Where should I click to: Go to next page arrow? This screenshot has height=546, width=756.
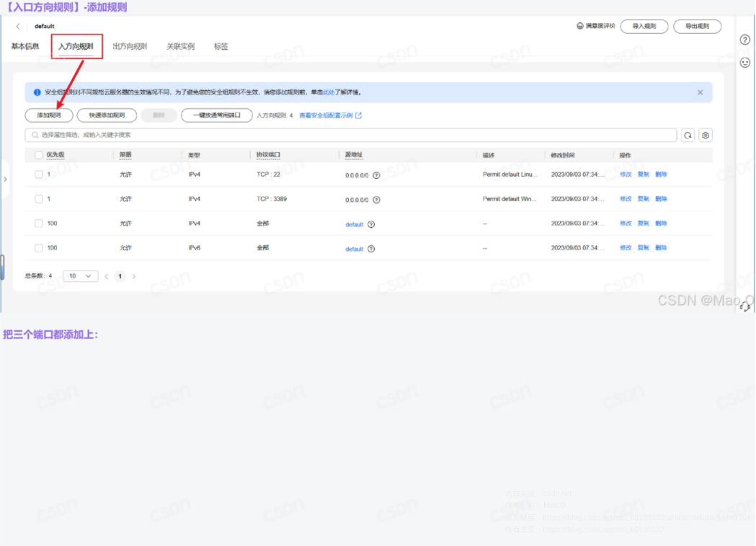(134, 277)
